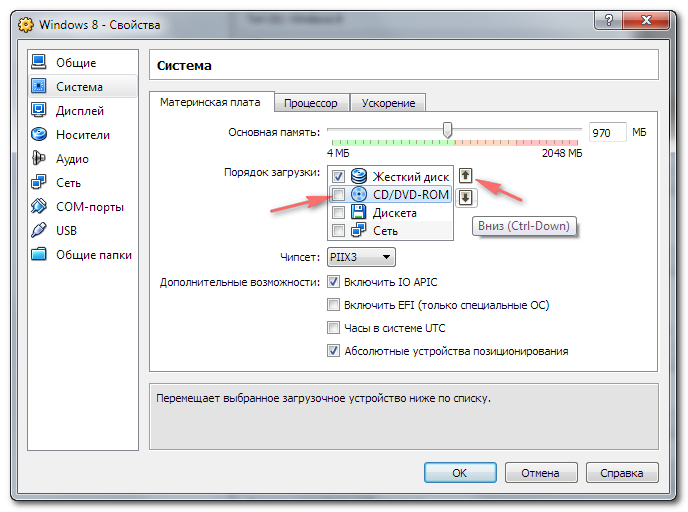The width and height of the screenshot is (688, 512).
Task: Open the Общие settings category
Action: pos(82,63)
